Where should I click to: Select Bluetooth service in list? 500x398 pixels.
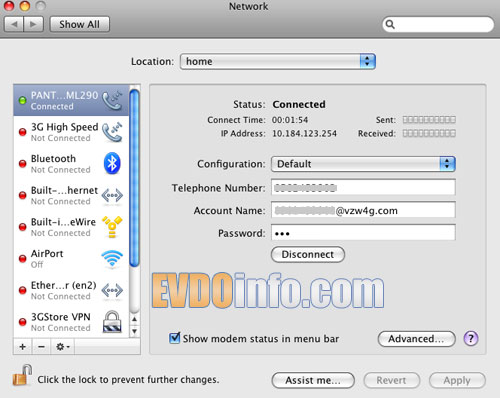point(71,164)
